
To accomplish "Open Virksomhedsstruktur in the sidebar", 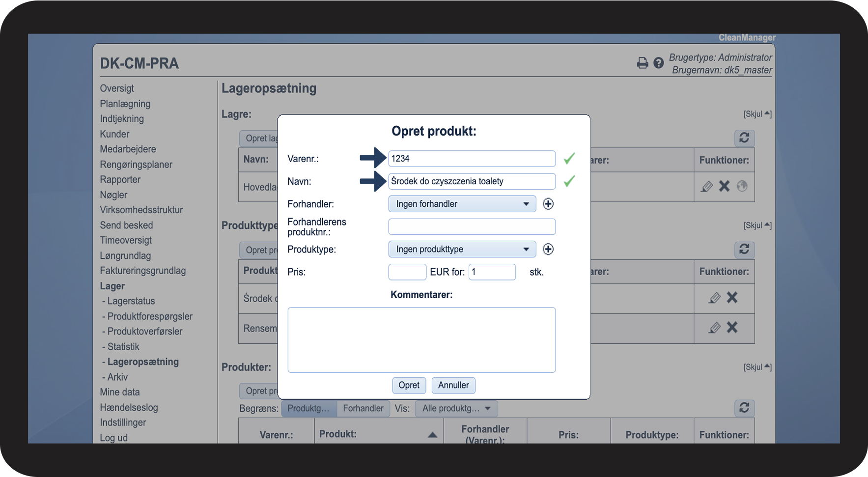I will pyautogui.click(x=141, y=210).
